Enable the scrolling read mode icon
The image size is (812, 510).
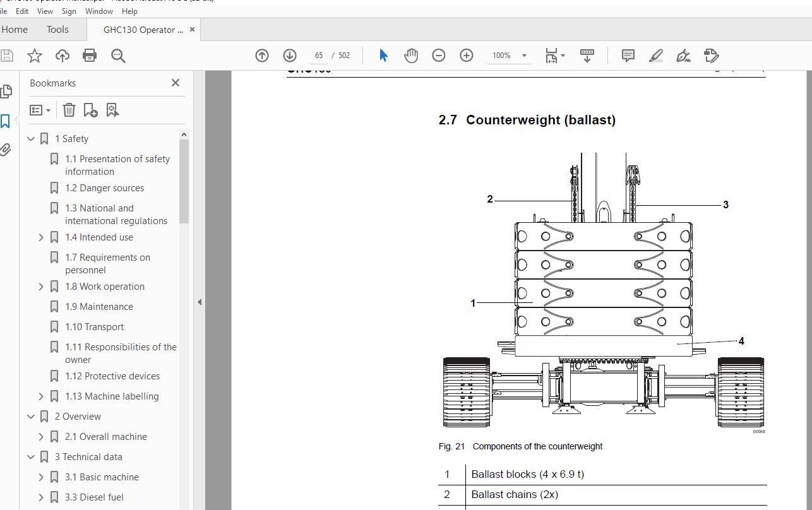tap(587, 56)
